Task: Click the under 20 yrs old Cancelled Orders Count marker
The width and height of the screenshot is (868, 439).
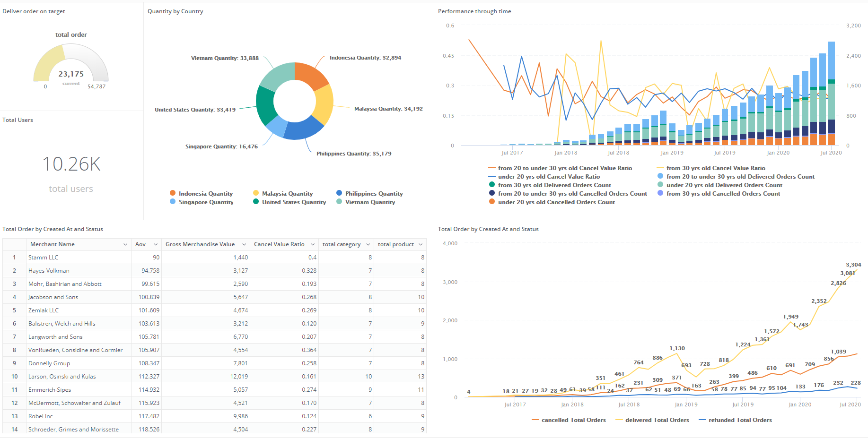Action: [492, 202]
